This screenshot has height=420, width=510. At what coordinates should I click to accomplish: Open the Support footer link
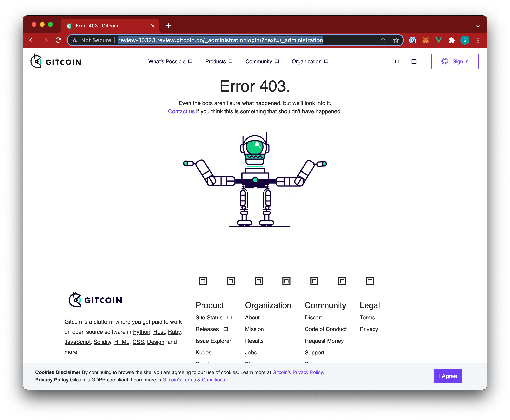[314, 353]
